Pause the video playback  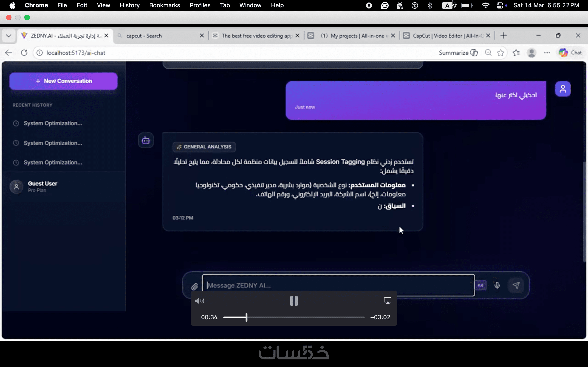[294, 301]
